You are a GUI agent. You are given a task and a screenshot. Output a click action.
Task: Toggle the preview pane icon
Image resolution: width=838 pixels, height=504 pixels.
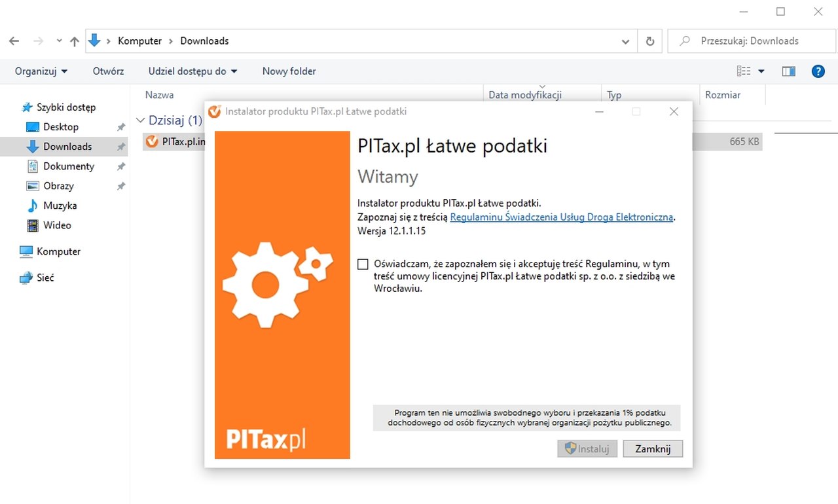tap(788, 71)
